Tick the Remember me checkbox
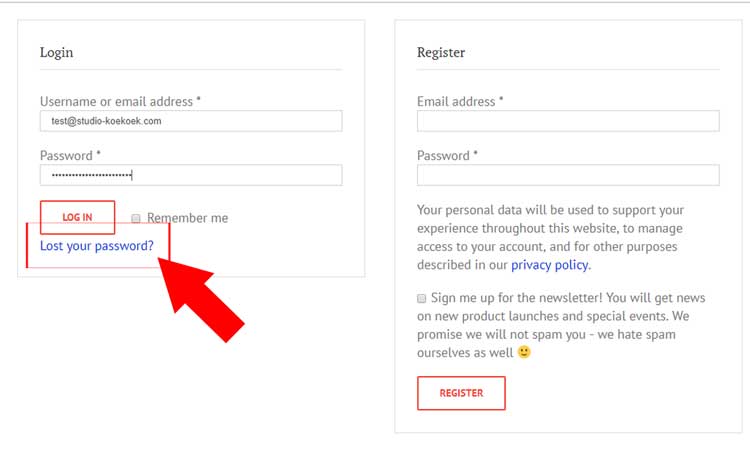This screenshot has height=462, width=750. [136, 218]
